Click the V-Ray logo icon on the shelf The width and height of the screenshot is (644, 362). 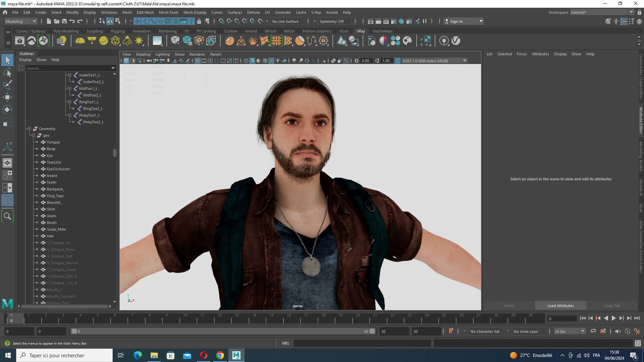[456, 41]
